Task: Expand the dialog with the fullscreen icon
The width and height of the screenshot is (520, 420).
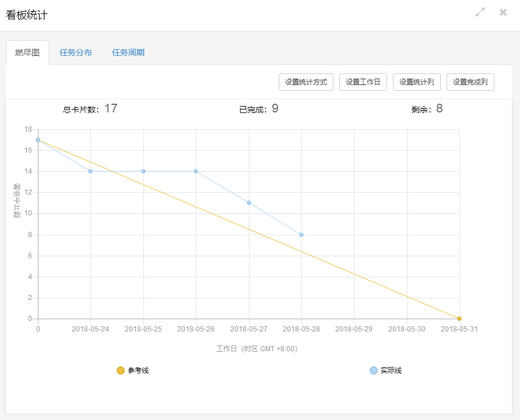Action: pos(480,12)
